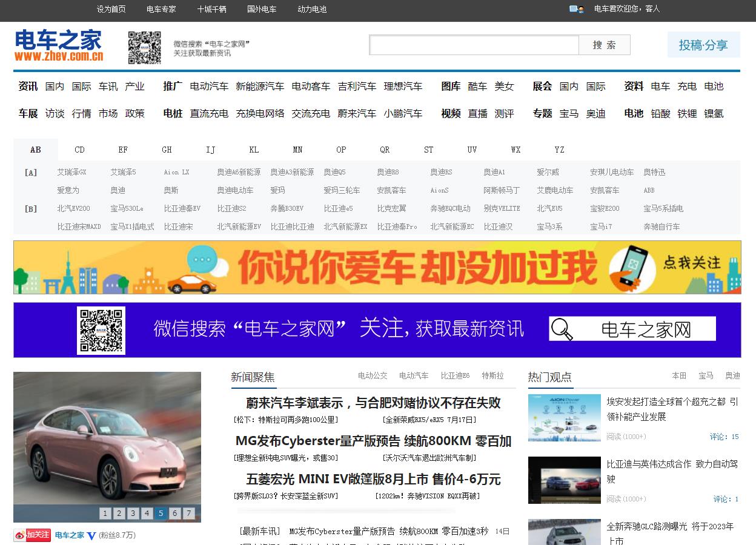The width and height of the screenshot is (756, 545).
Task: Open 理想汽车 navigation link
Action: tap(403, 86)
